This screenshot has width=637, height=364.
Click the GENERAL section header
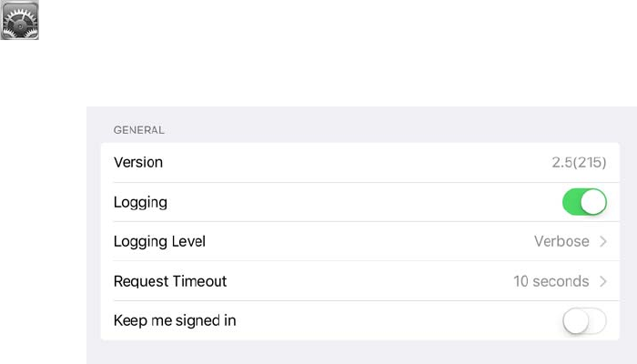point(139,130)
